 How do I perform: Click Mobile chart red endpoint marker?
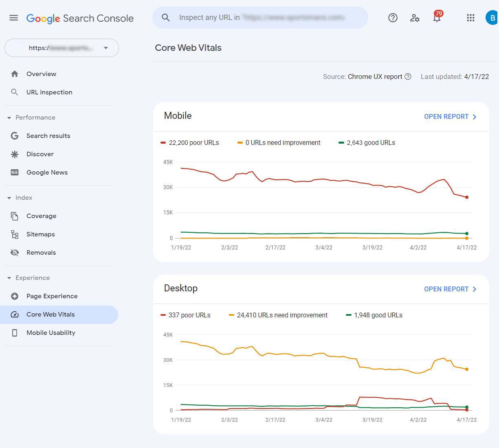467,197
